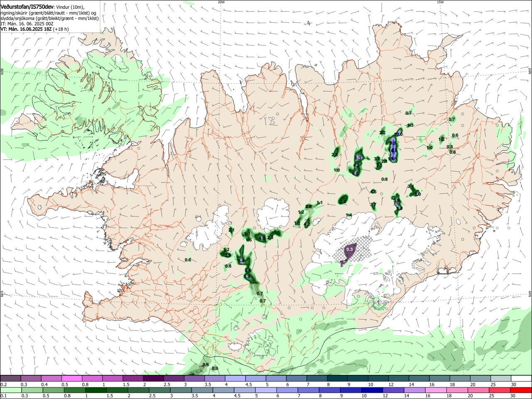Click the 0.3 label on the purple patch
Viewport: 532px width, 399px height.
pos(350,249)
